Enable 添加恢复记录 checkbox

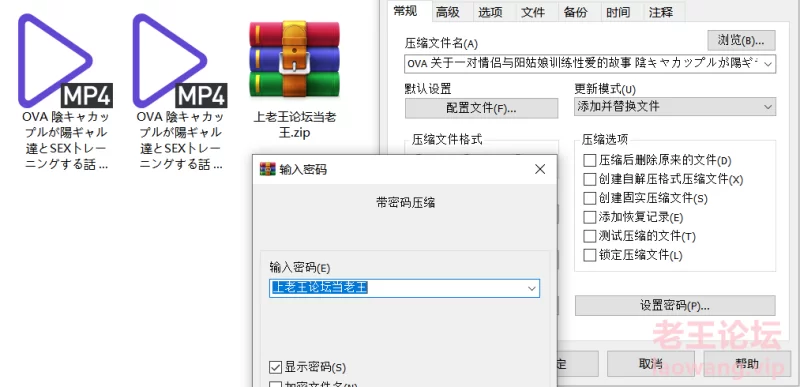(590, 217)
